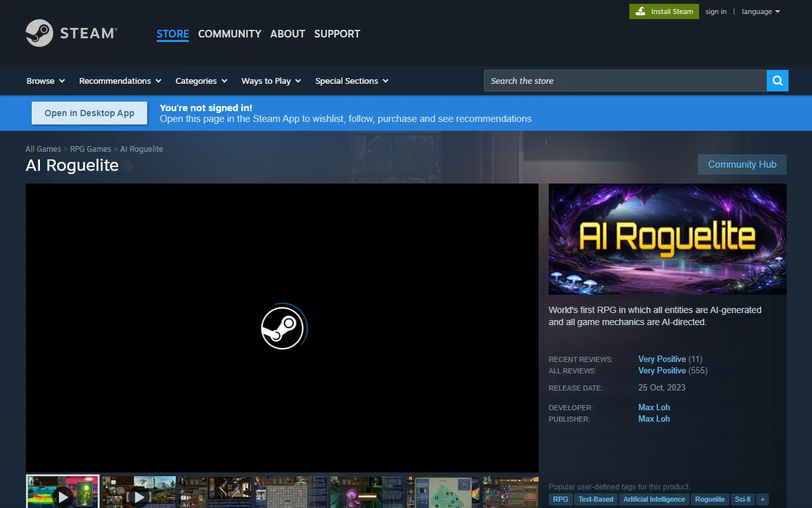Select the Text-Based tag

tap(596, 499)
